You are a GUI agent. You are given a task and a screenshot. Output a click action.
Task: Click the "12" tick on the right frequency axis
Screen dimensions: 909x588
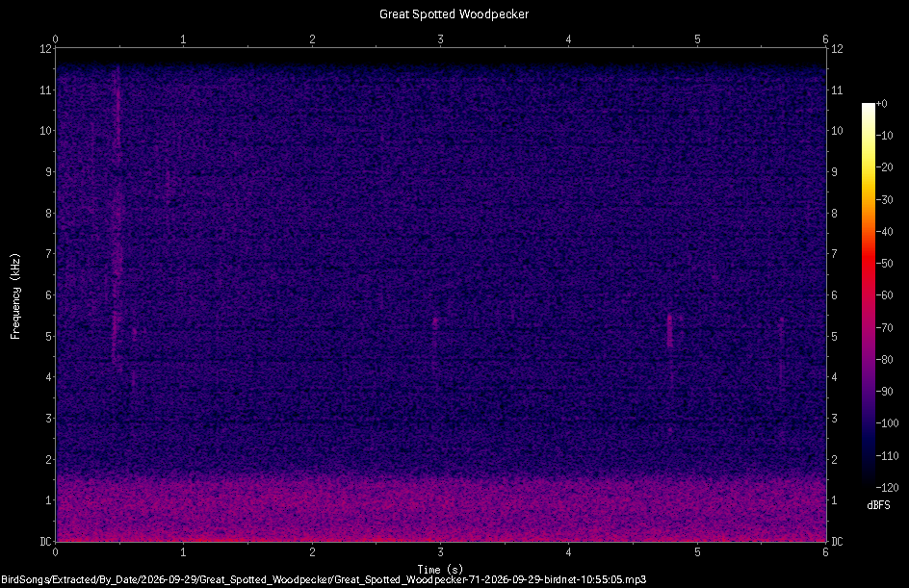pos(837,49)
